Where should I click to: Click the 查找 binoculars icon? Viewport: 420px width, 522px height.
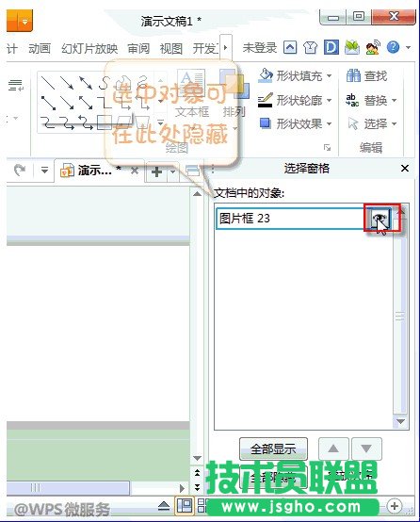[353, 76]
